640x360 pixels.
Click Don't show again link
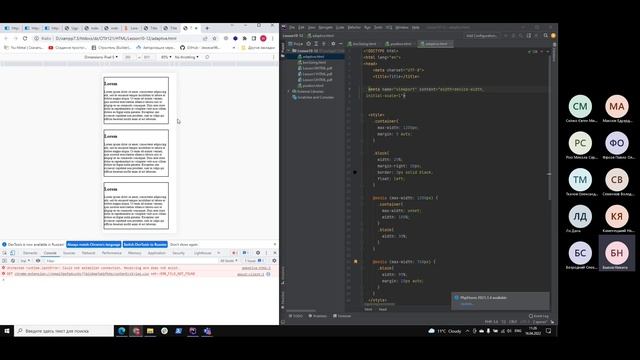coord(184,244)
